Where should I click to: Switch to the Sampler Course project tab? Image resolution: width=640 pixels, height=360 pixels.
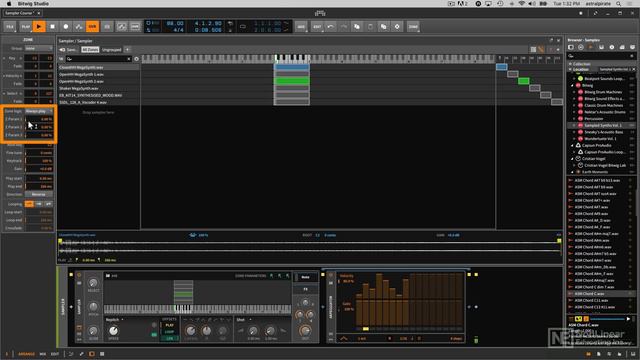coord(21,13)
